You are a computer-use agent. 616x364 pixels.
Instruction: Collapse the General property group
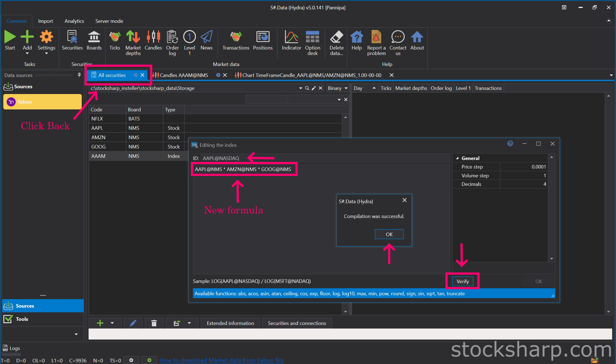pos(457,158)
